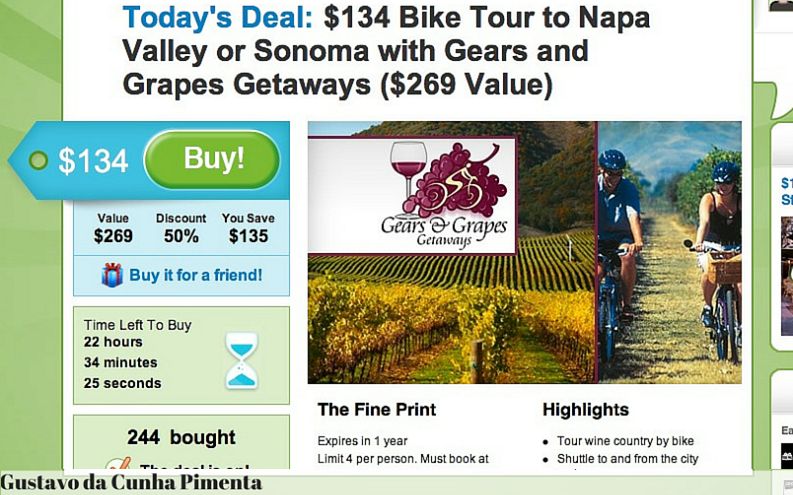Click the hourglass timer icon
This screenshot has height=495, width=793.
pyautogui.click(x=241, y=361)
